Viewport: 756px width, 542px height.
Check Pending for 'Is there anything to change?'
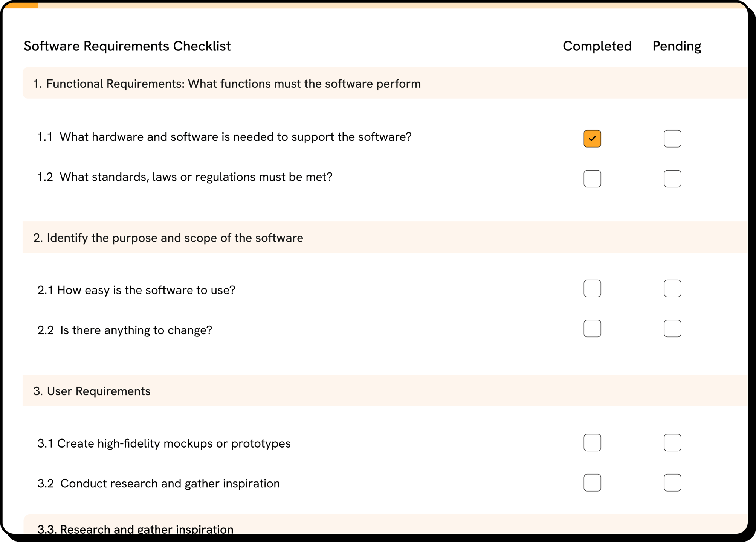(672, 329)
